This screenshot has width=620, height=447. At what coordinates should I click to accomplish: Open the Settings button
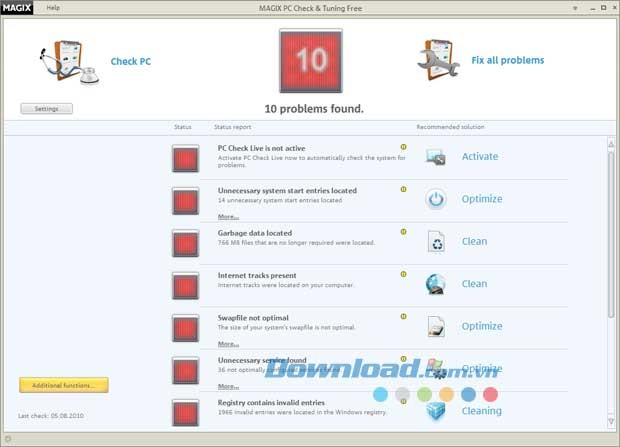47,108
